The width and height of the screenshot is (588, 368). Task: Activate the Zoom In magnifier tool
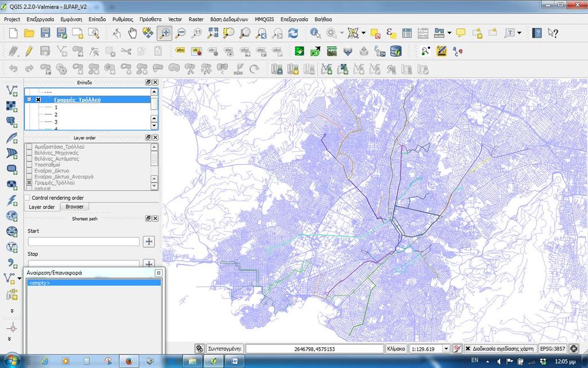(x=164, y=33)
